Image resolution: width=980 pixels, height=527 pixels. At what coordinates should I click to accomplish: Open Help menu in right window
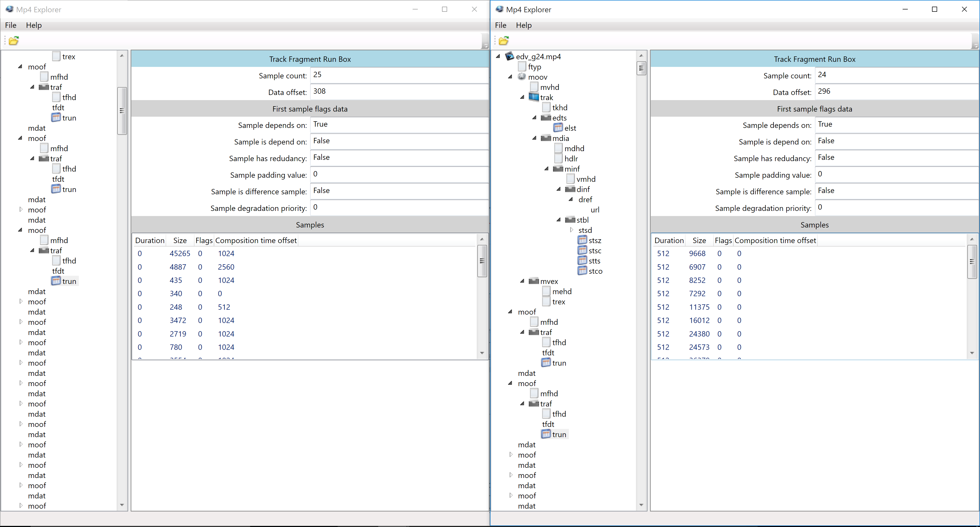tap(523, 25)
